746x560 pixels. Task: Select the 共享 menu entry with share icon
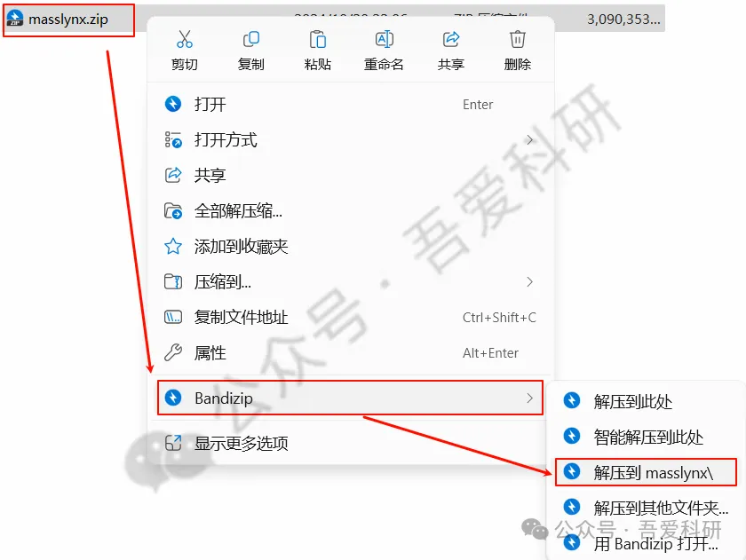tap(351, 176)
